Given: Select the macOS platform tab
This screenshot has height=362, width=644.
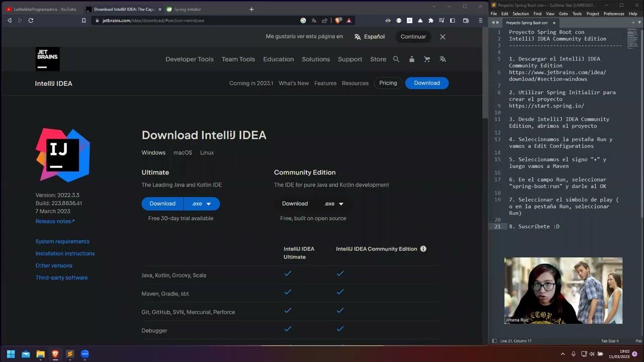Looking at the screenshot, I should [183, 152].
